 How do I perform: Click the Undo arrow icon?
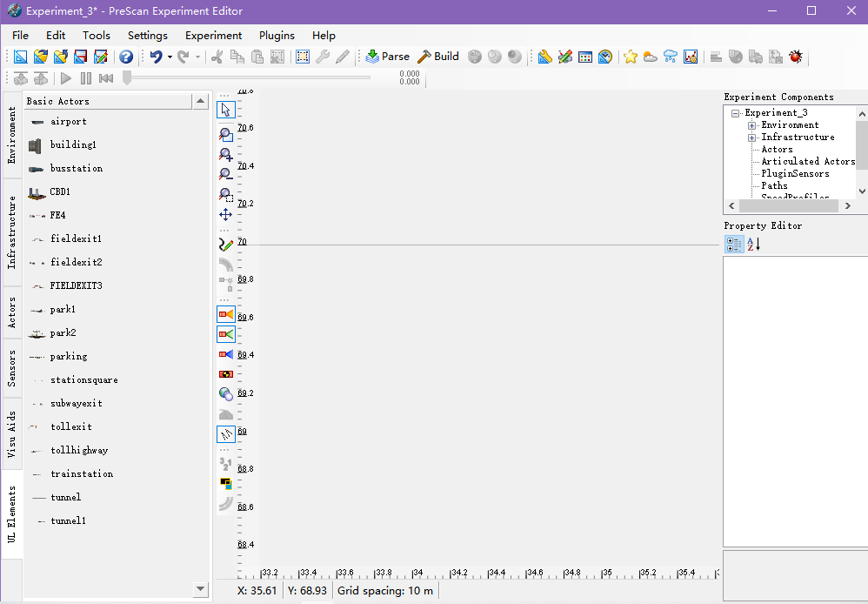(156, 57)
